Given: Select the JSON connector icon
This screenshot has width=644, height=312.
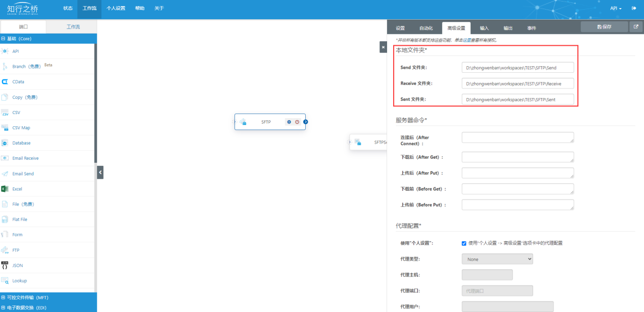Looking at the screenshot, I should point(5,265).
